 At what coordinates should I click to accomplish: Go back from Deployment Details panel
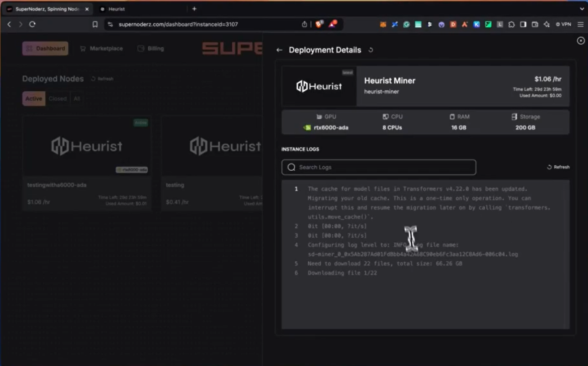click(279, 50)
